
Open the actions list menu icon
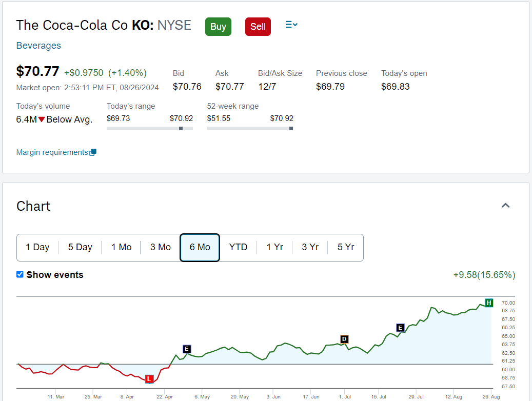[291, 25]
